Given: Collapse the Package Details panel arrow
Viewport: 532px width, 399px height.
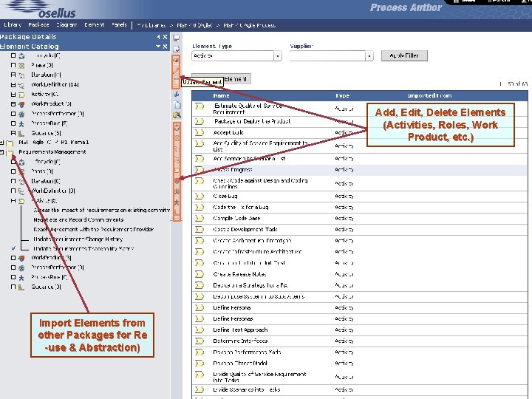Looking at the screenshot, I should [x=158, y=37].
